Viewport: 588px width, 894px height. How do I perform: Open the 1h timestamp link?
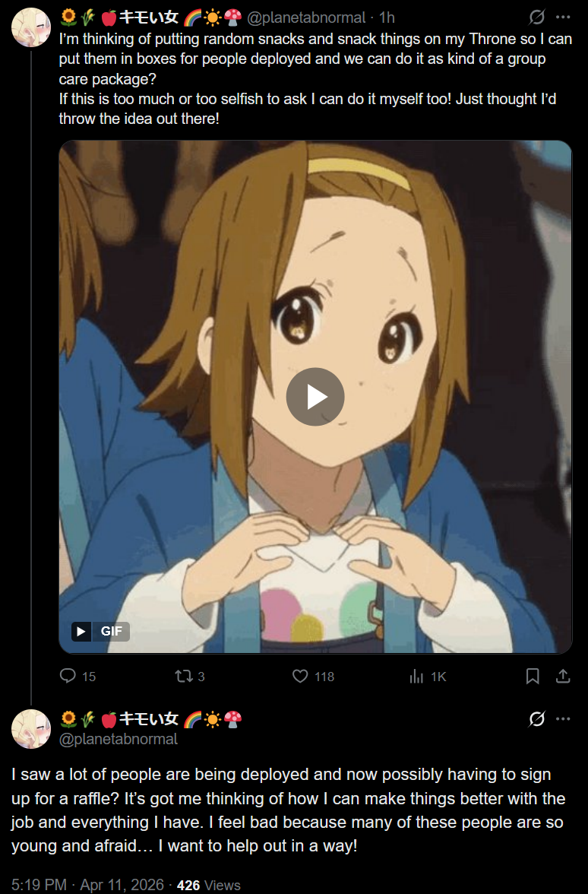[x=387, y=17]
